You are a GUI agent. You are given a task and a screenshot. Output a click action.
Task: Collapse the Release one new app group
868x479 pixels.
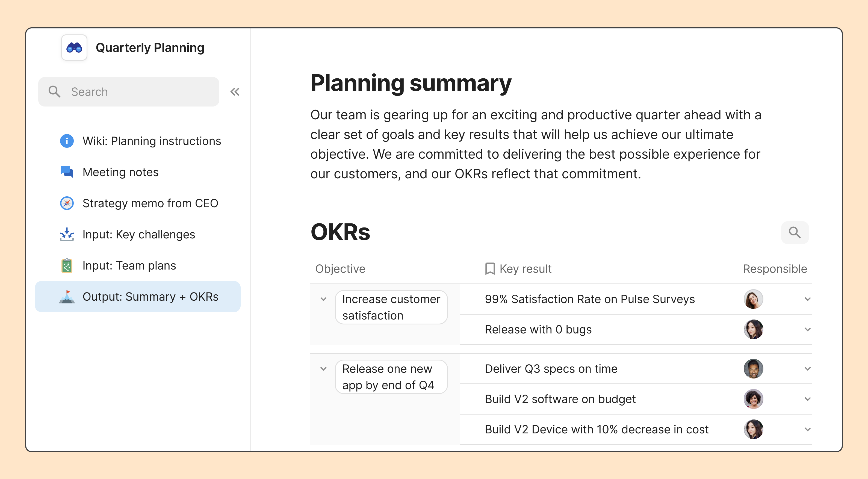323,369
